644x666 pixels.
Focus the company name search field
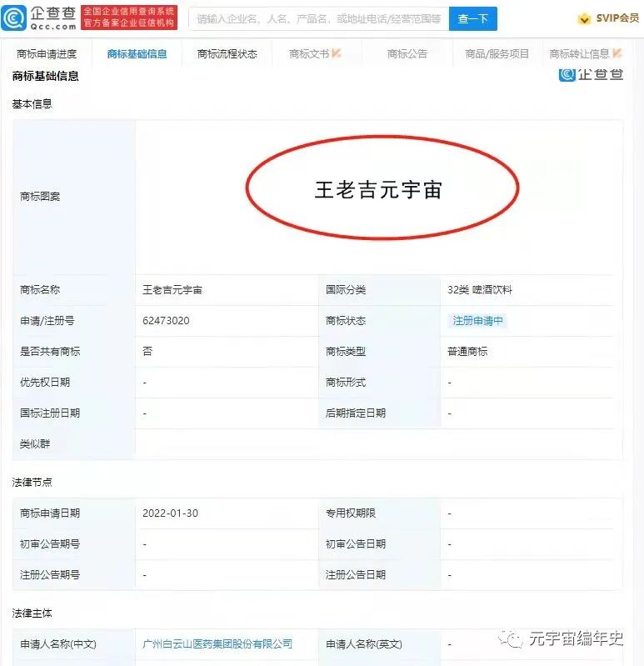[319, 18]
